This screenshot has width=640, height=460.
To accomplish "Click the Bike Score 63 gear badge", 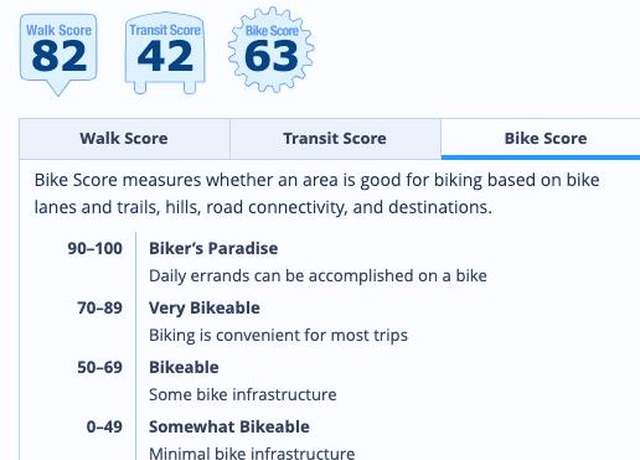I will (271, 50).
